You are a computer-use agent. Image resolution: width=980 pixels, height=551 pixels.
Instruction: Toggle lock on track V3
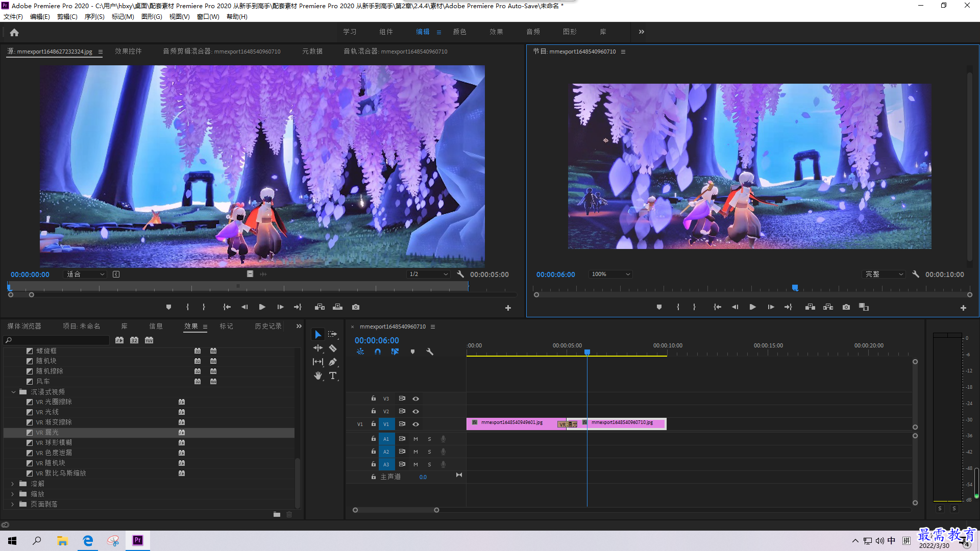(374, 398)
